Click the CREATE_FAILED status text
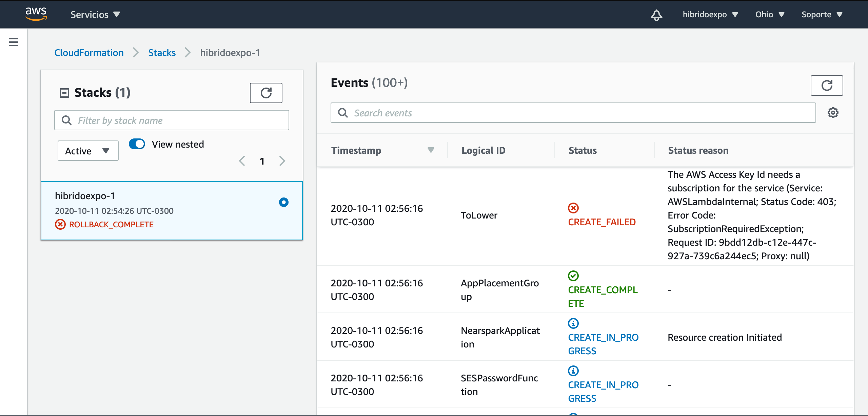 [x=602, y=222]
